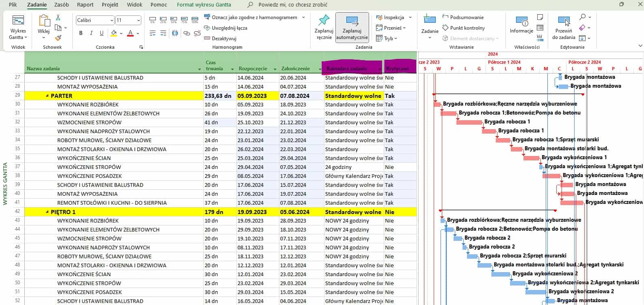Viewport: 644px width, 305px height.
Task: Click the link tasks chain icon
Action: pyautogui.click(x=186, y=33)
